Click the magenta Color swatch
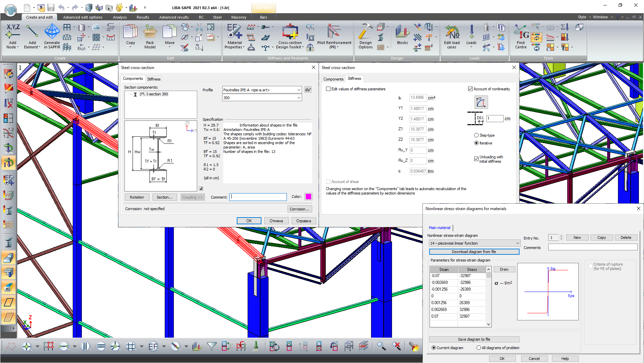Screen dimensions: 644x363 tap(308, 197)
